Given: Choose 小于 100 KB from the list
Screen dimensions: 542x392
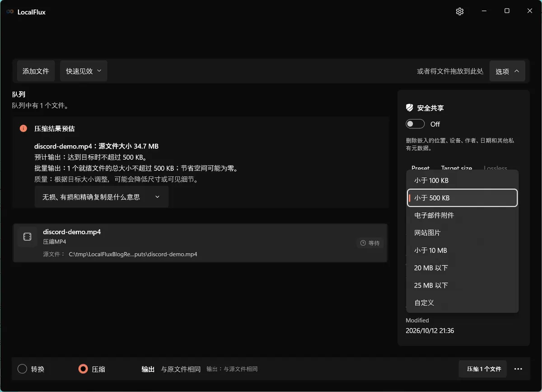Looking at the screenshot, I should (463, 180).
